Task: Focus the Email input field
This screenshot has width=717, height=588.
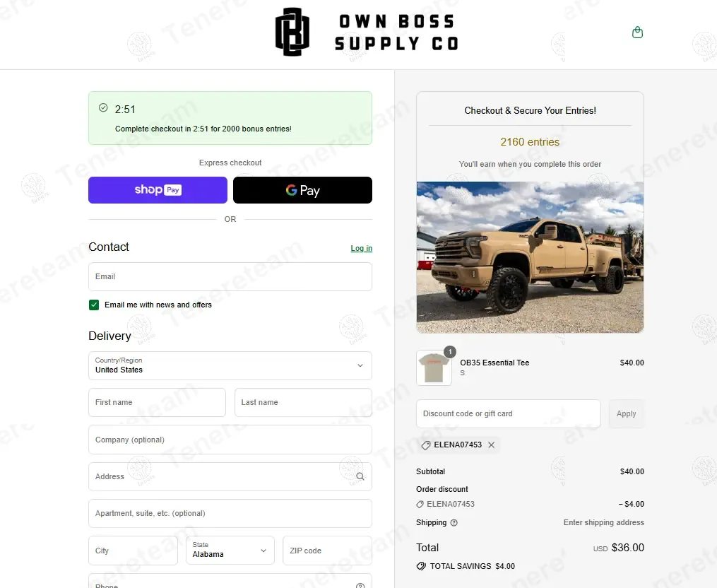Action: (x=230, y=276)
